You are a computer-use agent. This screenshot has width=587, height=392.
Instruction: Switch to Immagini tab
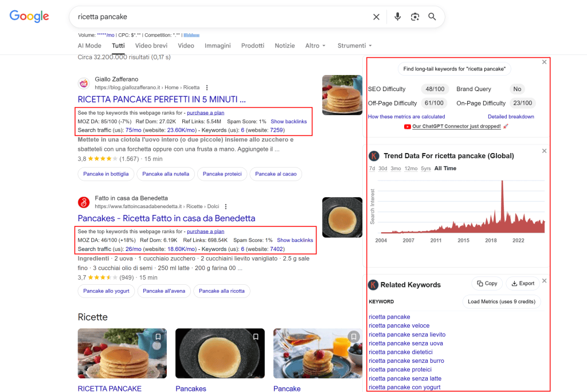click(217, 46)
